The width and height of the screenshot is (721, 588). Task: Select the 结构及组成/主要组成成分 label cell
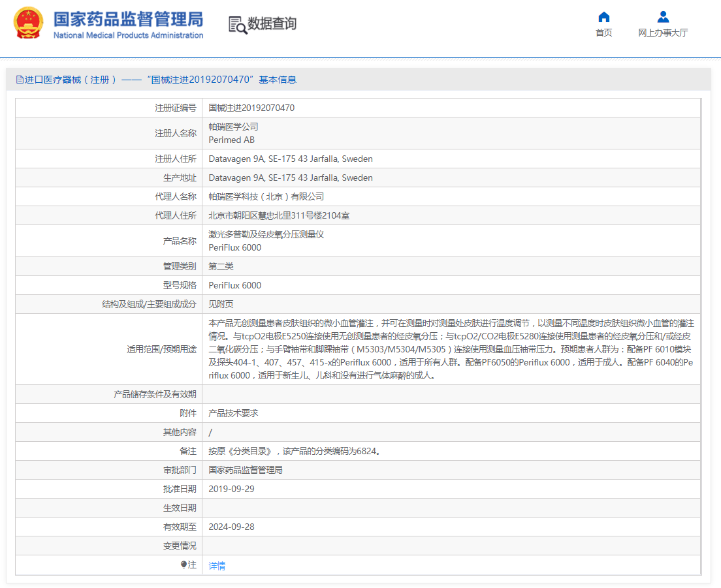click(x=108, y=304)
